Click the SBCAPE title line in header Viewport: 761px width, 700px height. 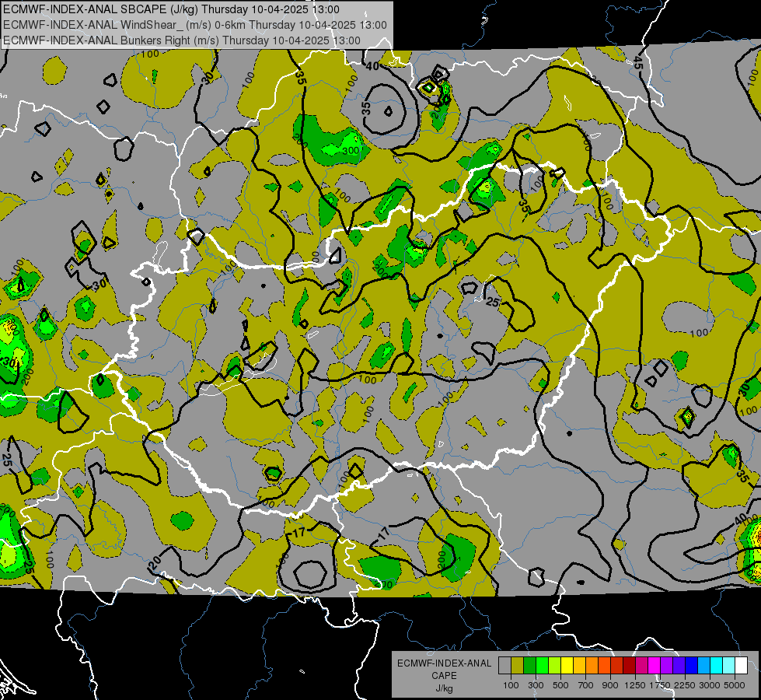[171, 9]
